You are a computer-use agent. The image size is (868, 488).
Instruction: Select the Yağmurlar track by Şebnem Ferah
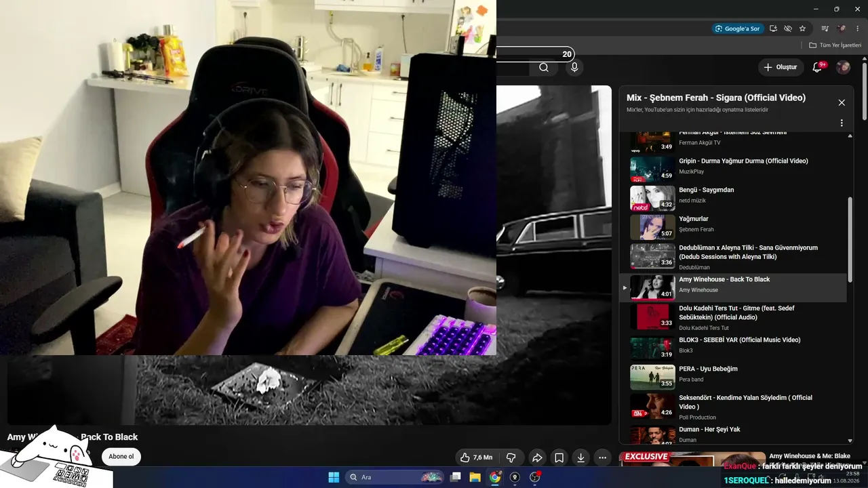[733, 226]
